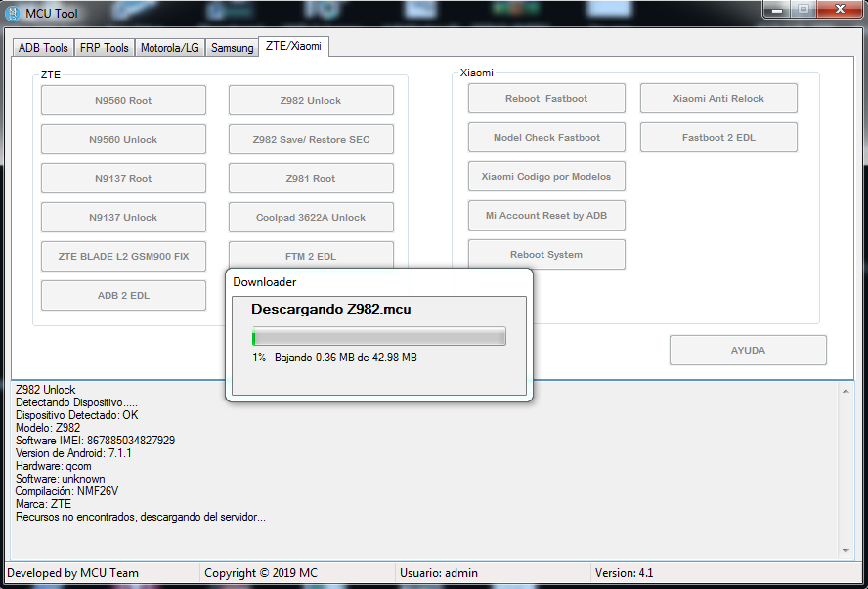
Task: Click the Software IMEI log line
Action: coord(95,441)
